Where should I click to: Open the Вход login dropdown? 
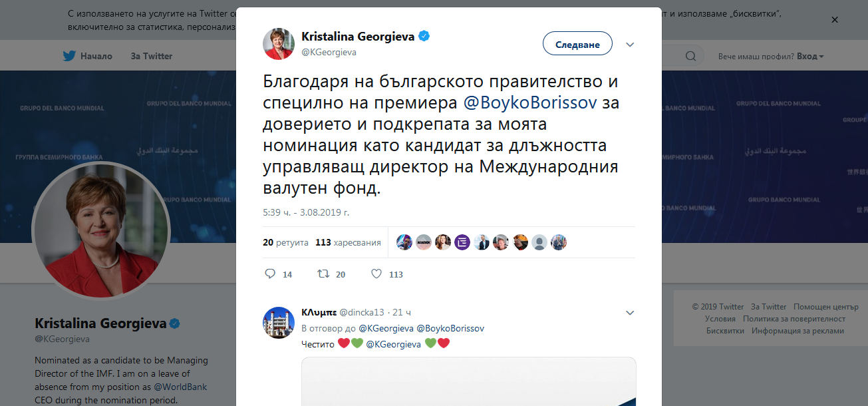pos(810,56)
